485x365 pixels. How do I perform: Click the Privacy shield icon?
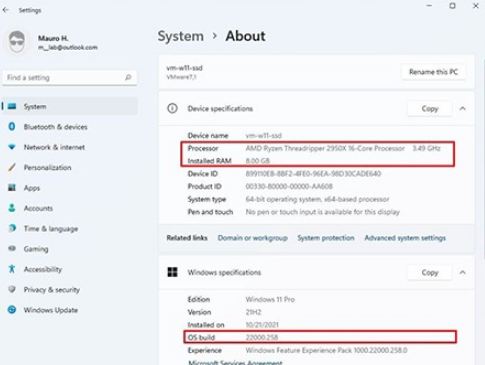pos(12,289)
